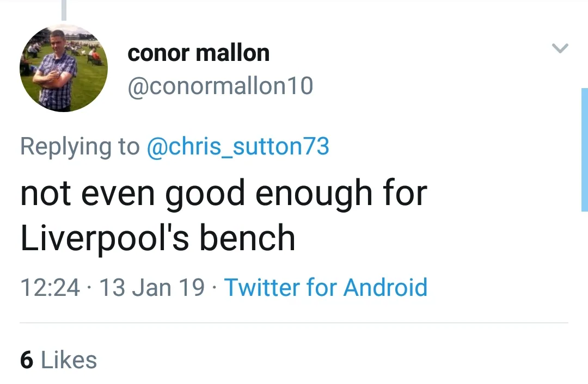Open the tweet options chevron menu
Viewport: 588px width, 384px height.
click(x=560, y=48)
